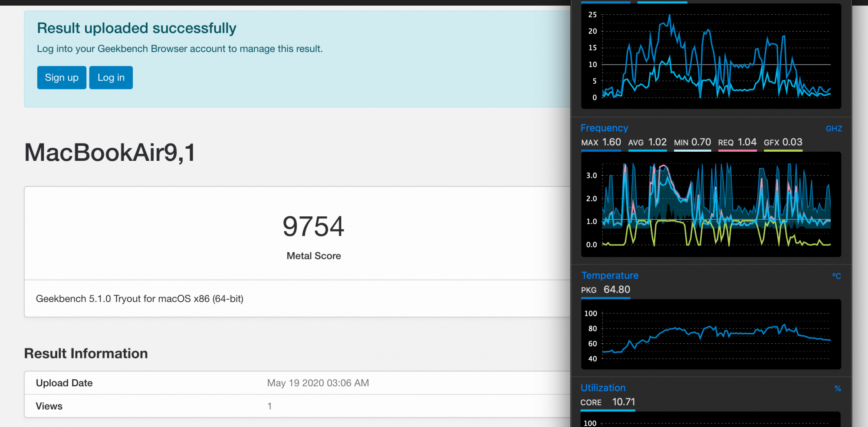
Task: Click the MIN 0.70 frequency reading
Action: 693,142
